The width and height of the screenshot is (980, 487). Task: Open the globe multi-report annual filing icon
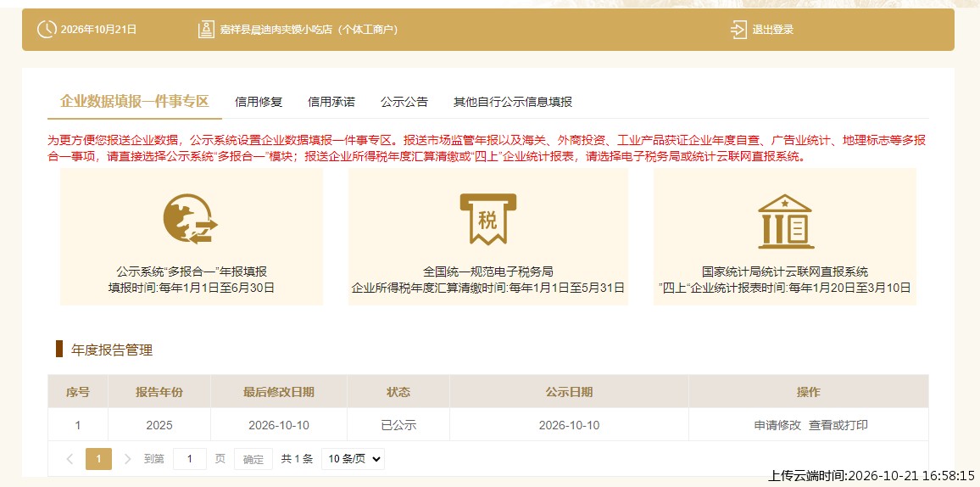pyautogui.click(x=190, y=219)
